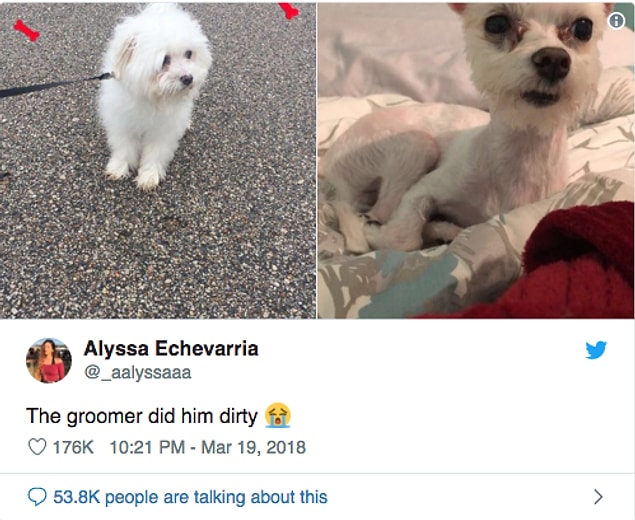This screenshot has height=520, width=635.
Task: Visit the @_aalyssaaa handle
Action: pos(137,373)
